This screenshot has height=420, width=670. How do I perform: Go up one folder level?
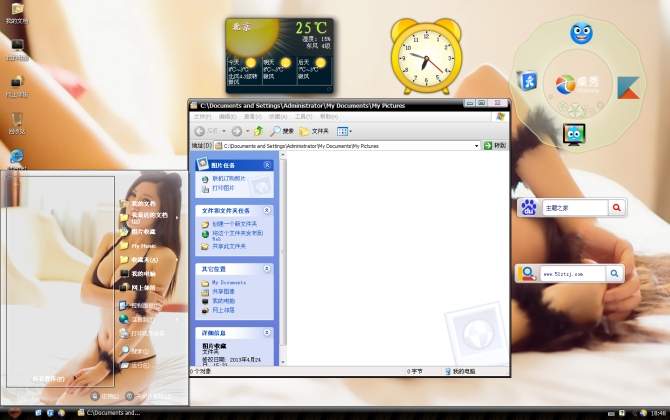(259, 131)
